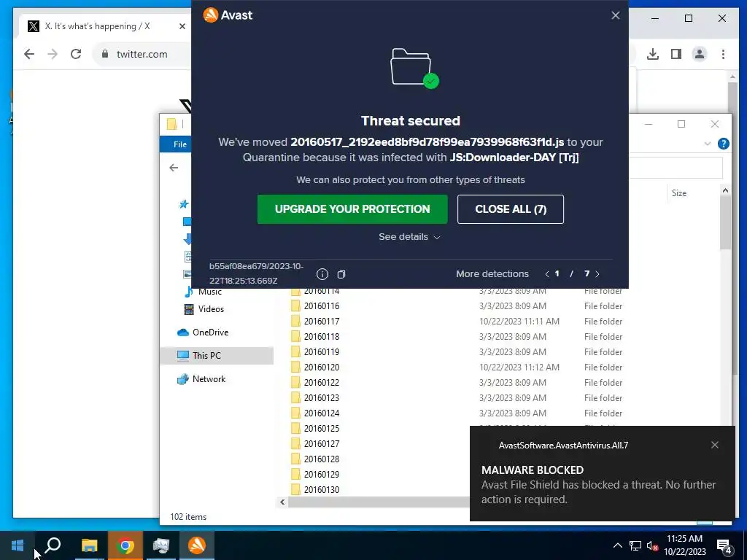Expand See details in Avast popup

pyautogui.click(x=409, y=237)
